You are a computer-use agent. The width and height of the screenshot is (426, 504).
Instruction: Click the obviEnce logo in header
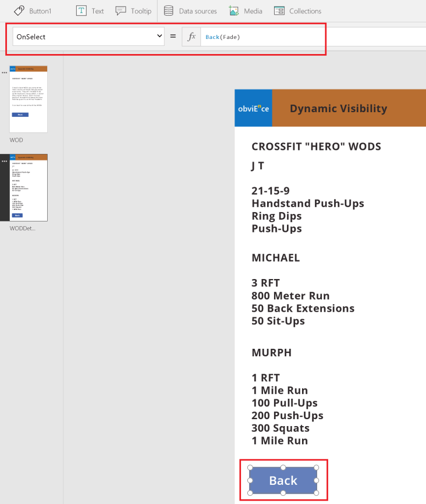coord(253,108)
